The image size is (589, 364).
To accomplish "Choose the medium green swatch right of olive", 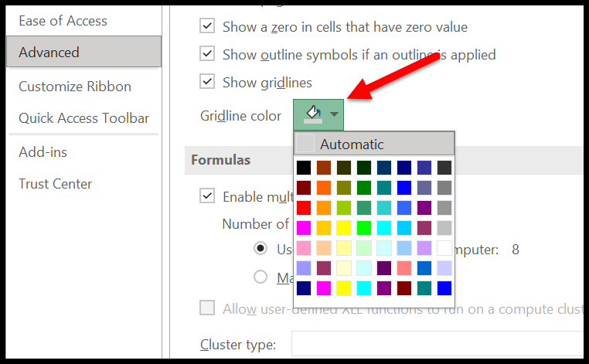I will [x=364, y=188].
